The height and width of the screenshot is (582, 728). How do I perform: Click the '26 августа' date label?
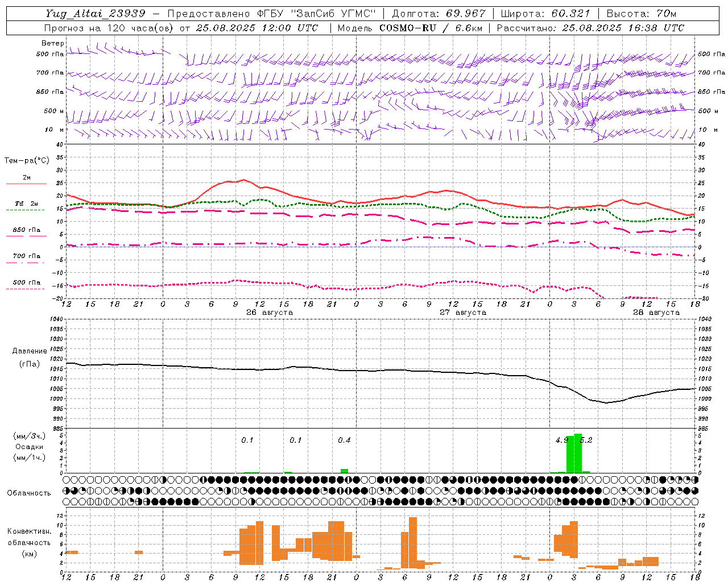270,313
